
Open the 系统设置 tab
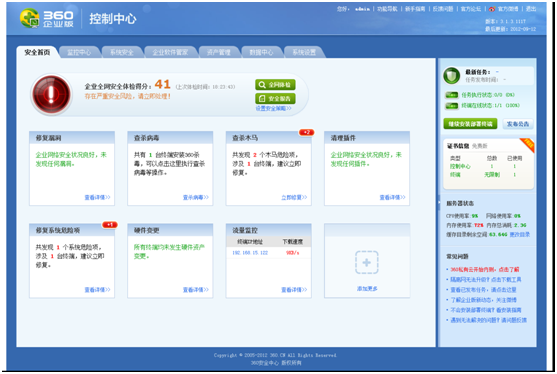tap(304, 52)
